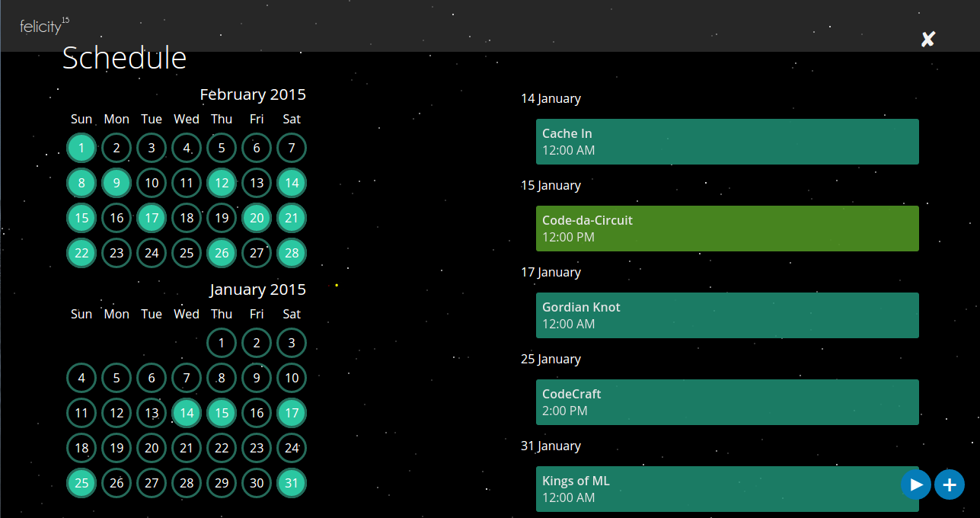Choose January 14 highlighted date
980x518 pixels.
click(x=187, y=413)
